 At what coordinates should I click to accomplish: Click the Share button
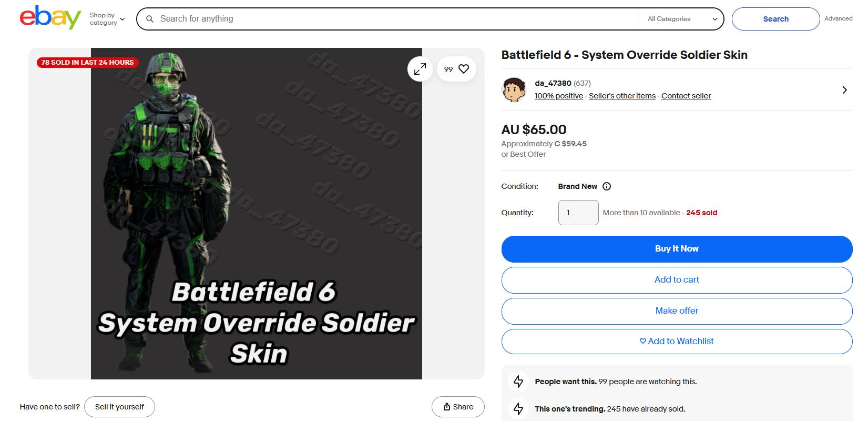(458, 407)
